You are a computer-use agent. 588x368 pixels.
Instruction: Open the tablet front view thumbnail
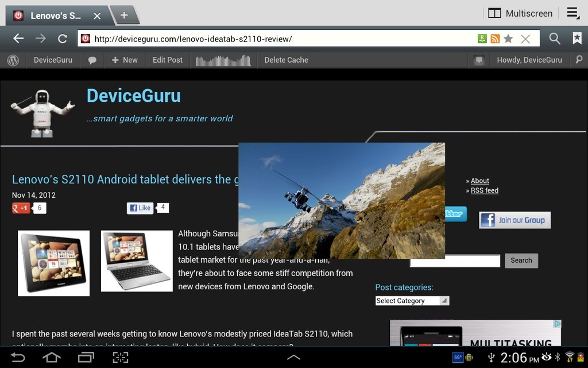(x=53, y=263)
